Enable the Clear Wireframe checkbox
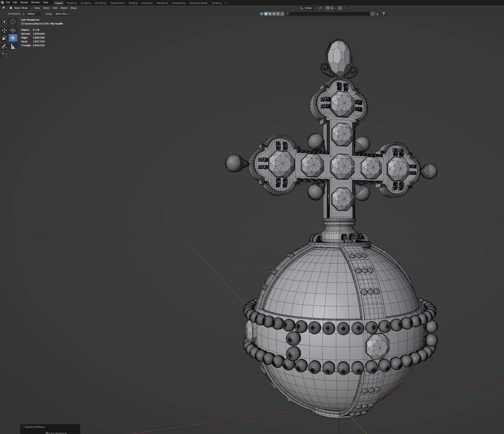The image size is (504, 434). click(47, 433)
